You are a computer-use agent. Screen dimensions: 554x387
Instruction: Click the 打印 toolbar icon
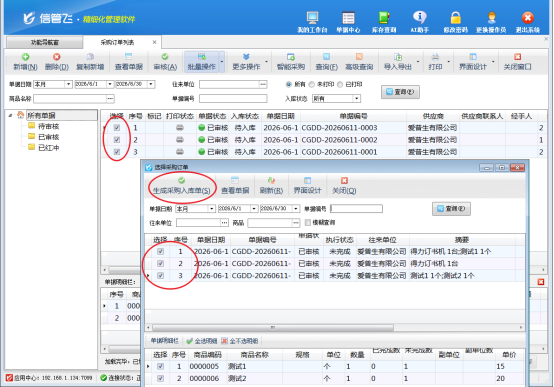click(435, 62)
